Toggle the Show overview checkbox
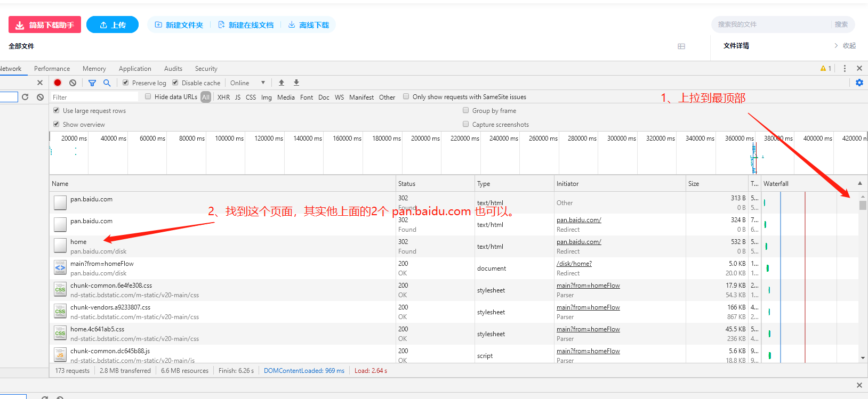868x399 pixels. pyautogui.click(x=57, y=124)
